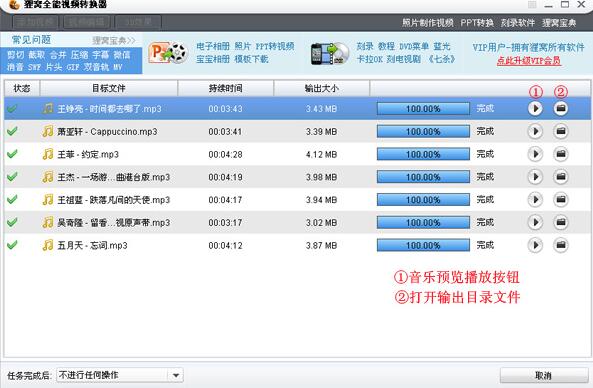
Task: Click the 宝宝相册 link
Action: point(213,59)
